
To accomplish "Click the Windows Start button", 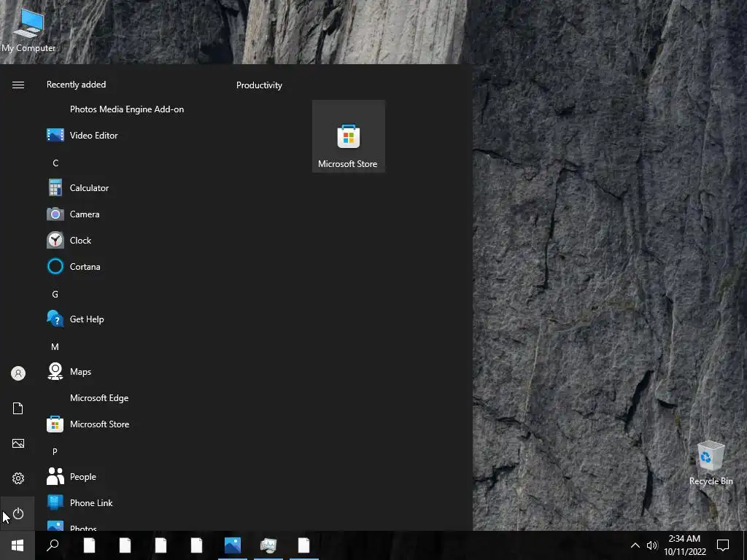I will pyautogui.click(x=18, y=545).
